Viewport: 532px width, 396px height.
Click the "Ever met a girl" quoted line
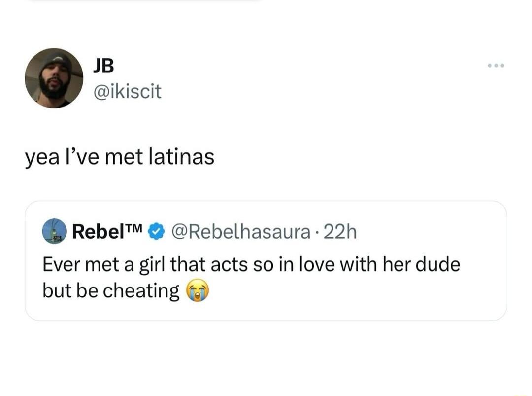tap(251, 264)
